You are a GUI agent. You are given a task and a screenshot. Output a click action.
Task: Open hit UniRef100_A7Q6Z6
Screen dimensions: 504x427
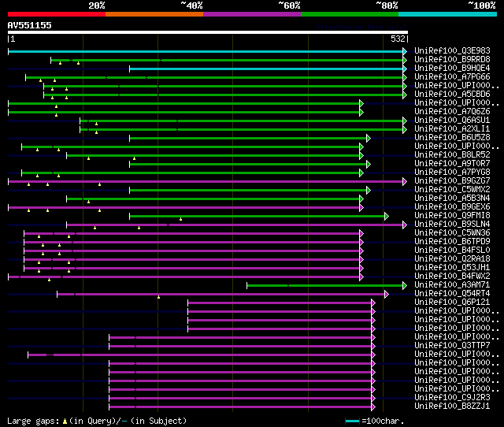452,112
